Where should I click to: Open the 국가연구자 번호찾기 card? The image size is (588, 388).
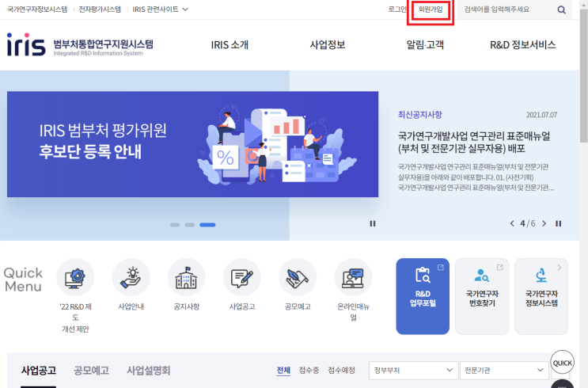pyautogui.click(x=482, y=296)
